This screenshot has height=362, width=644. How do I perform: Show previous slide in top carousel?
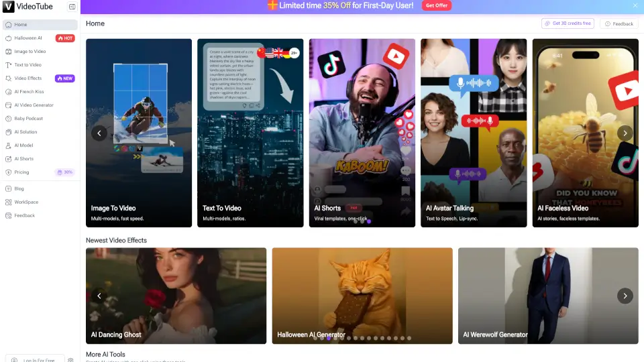click(99, 133)
